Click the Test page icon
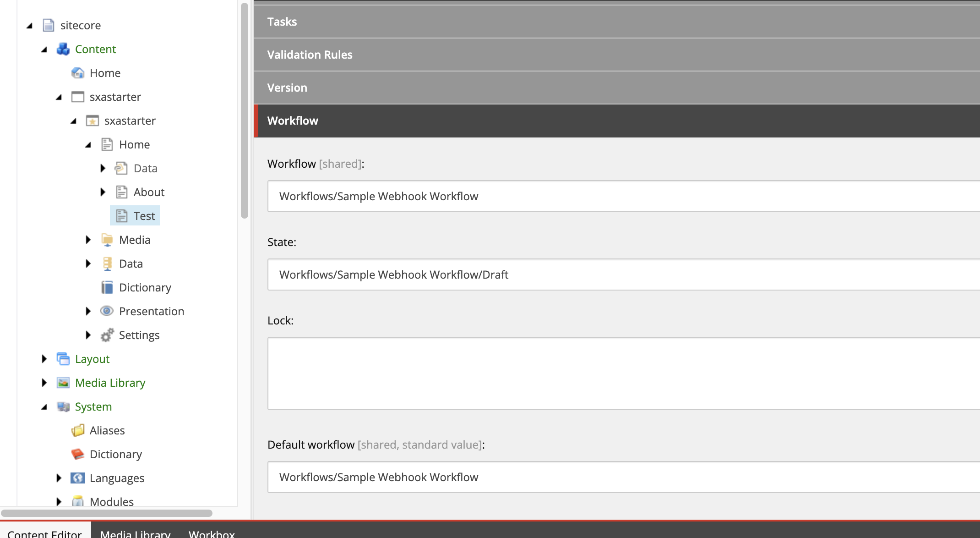The image size is (980, 538). [x=121, y=216]
